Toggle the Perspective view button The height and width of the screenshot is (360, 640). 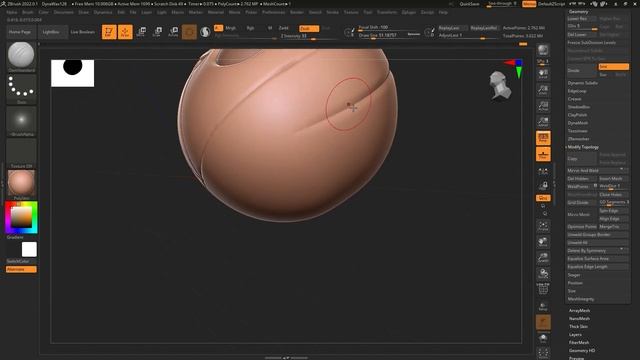pos(543,138)
